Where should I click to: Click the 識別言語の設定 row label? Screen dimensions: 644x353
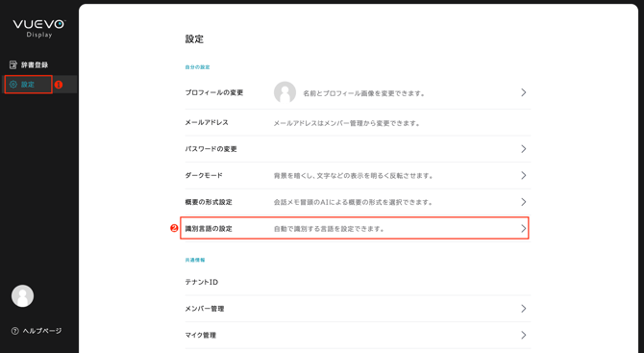(x=209, y=229)
